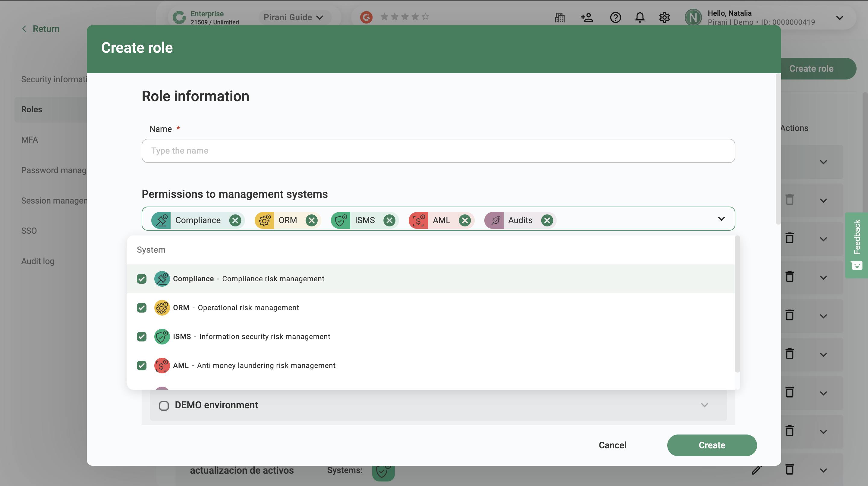
Task: Expand the user account menu chevron
Action: pos(839,17)
